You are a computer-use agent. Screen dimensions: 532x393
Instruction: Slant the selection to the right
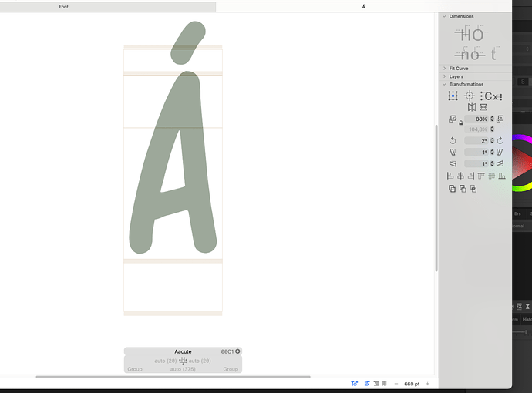pyautogui.click(x=500, y=152)
